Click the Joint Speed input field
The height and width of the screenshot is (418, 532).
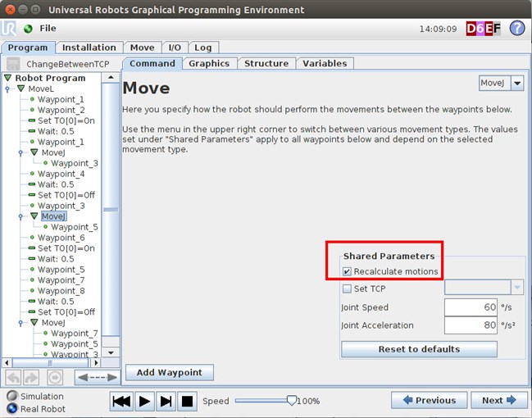pos(471,307)
